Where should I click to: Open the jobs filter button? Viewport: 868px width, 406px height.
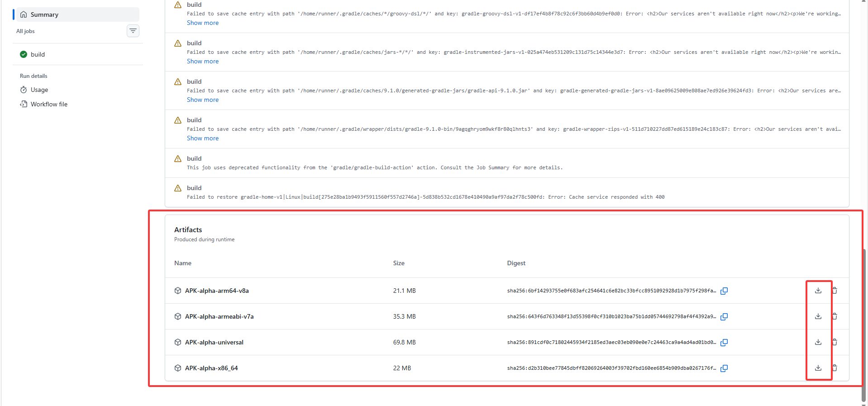(133, 31)
